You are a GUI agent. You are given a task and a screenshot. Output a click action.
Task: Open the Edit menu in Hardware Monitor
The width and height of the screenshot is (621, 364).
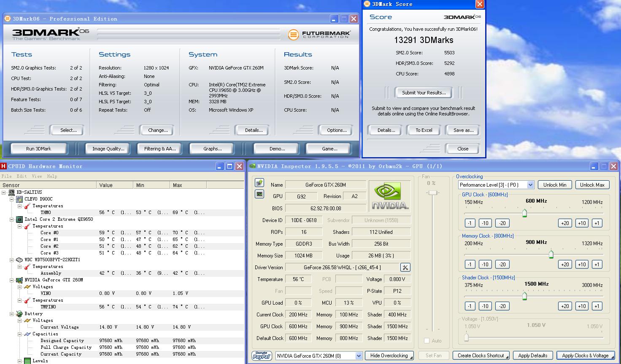[22, 176]
